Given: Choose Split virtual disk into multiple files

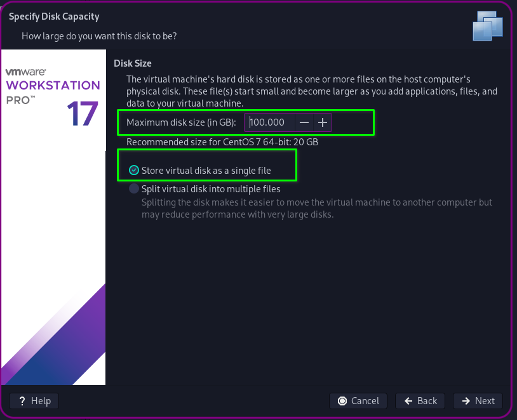Looking at the screenshot, I should [x=134, y=188].
